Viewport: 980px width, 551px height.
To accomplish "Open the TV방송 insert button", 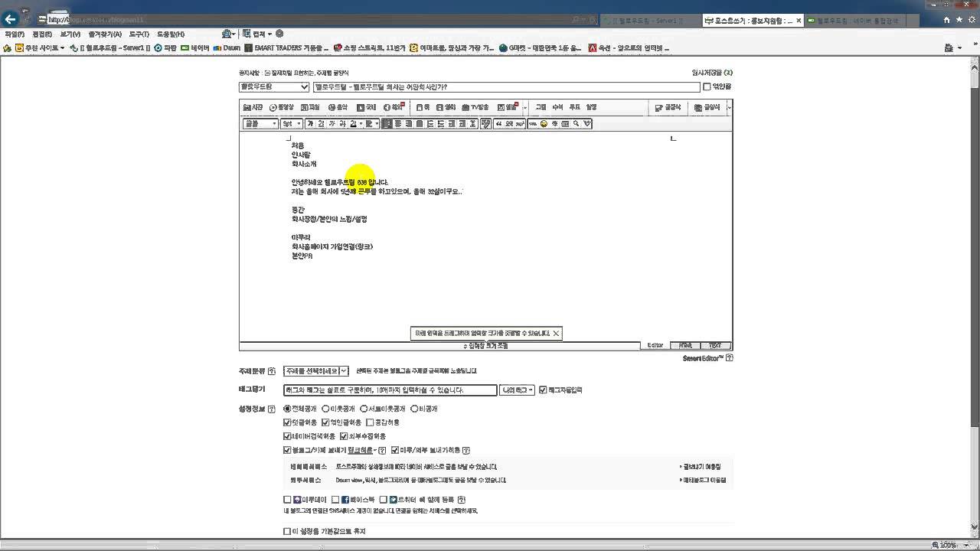I will click(475, 107).
